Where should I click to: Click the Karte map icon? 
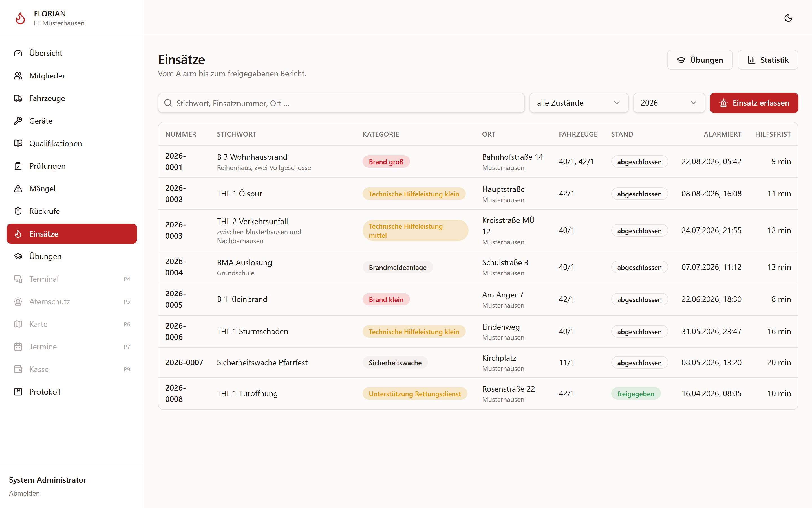click(x=18, y=324)
